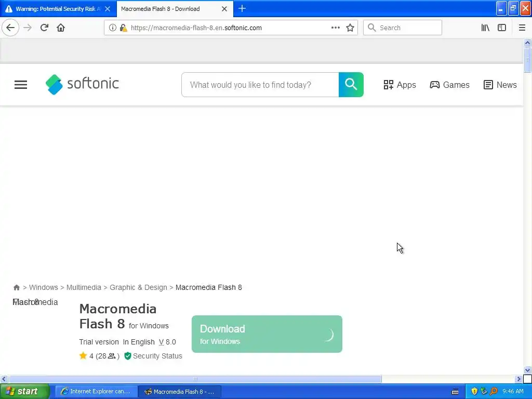Click the browser forward arrow
This screenshot has height=399, width=532.
click(x=28, y=28)
